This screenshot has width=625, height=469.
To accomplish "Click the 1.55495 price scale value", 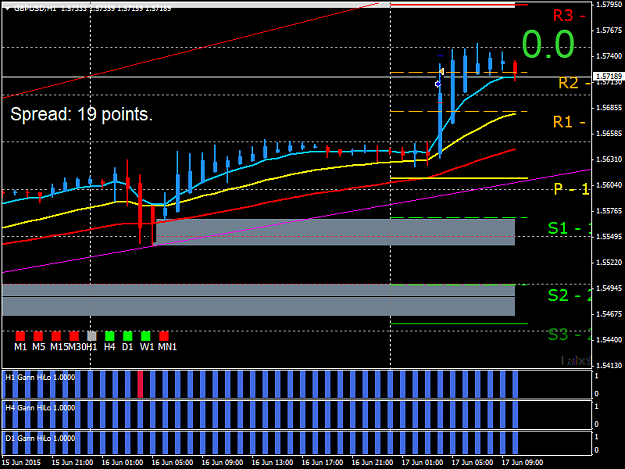I will pyautogui.click(x=609, y=237).
